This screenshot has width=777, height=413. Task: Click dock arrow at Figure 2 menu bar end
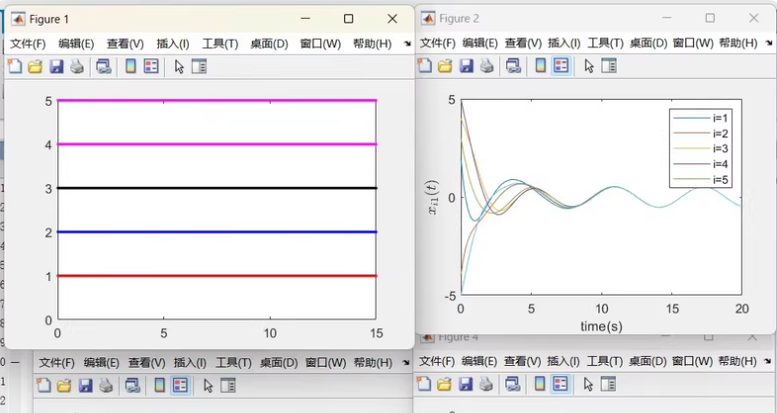[x=769, y=43]
